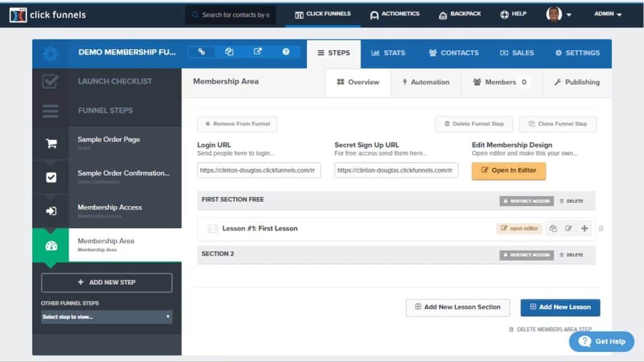Click Remove From Funnel button

pos(237,124)
